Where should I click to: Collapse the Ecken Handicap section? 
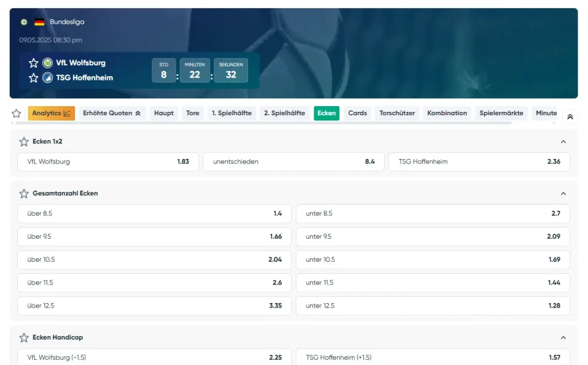coord(563,337)
